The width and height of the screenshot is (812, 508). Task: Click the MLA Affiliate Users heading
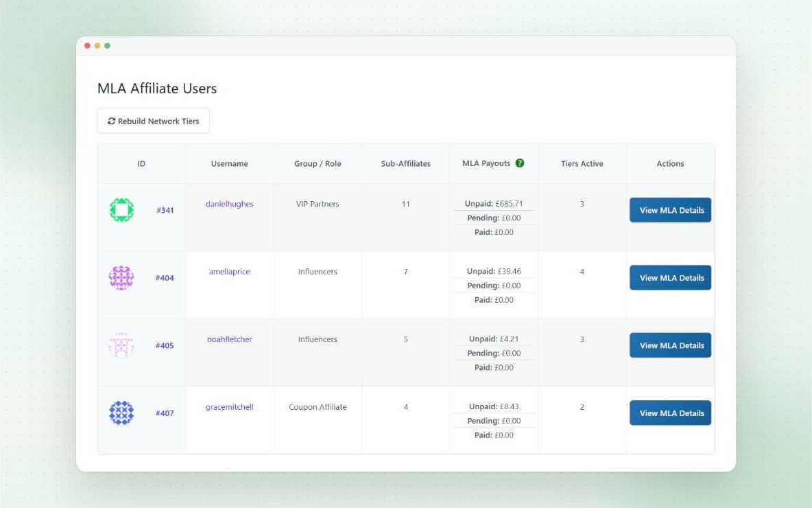157,89
